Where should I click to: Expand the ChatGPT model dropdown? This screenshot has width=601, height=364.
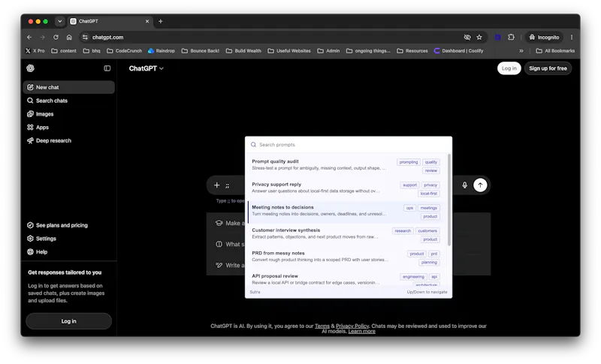[146, 68]
